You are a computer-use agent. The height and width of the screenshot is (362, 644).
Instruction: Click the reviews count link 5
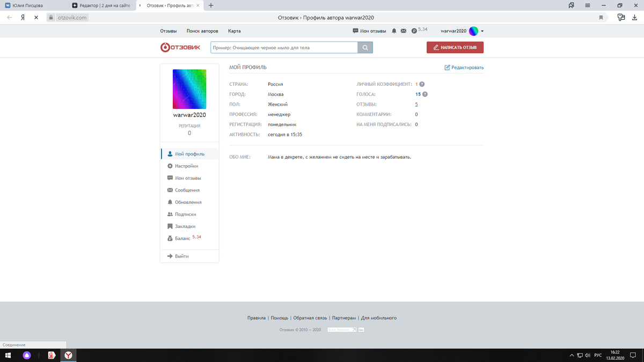416,105
